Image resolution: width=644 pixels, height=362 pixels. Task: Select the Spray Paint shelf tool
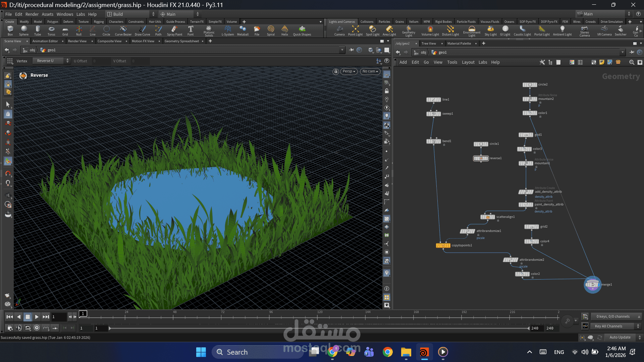click(x=174, y=31)
